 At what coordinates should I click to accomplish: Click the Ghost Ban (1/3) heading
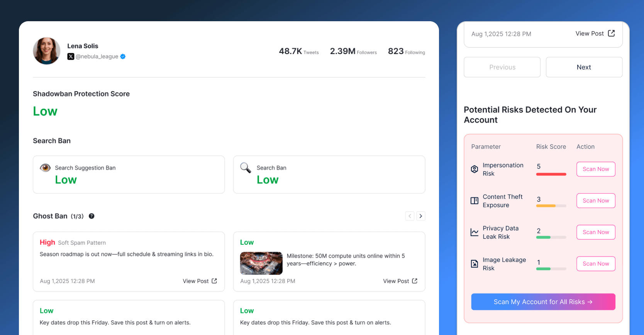[58, 216]
